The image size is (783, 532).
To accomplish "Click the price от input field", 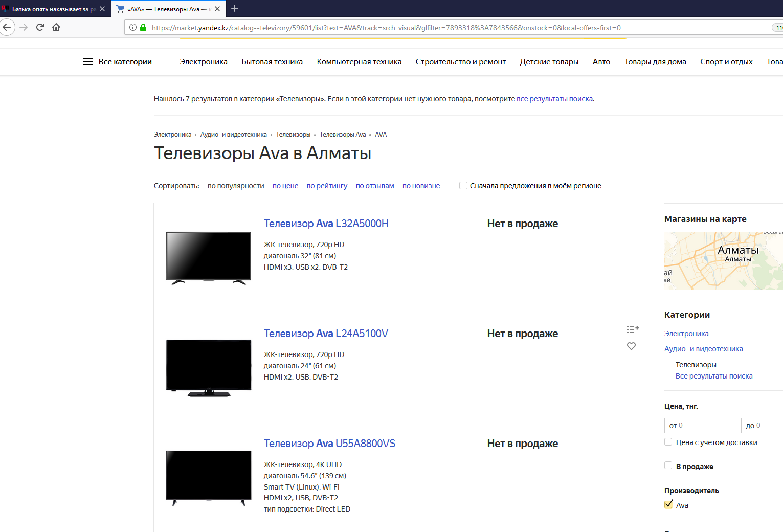I will (700, 426).
